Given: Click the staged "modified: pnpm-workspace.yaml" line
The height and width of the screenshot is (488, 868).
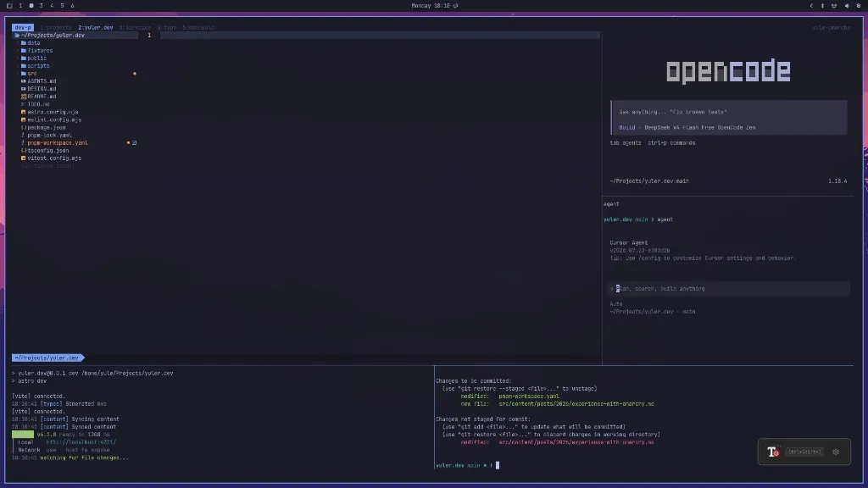Looking at the screenshot, I should (x=509, y=396).
